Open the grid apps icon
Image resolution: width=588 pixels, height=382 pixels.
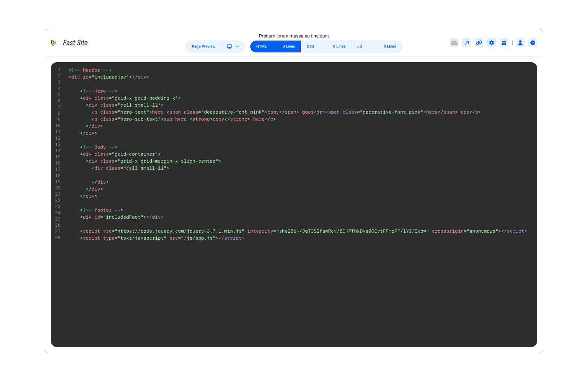[x=504, y=43]
